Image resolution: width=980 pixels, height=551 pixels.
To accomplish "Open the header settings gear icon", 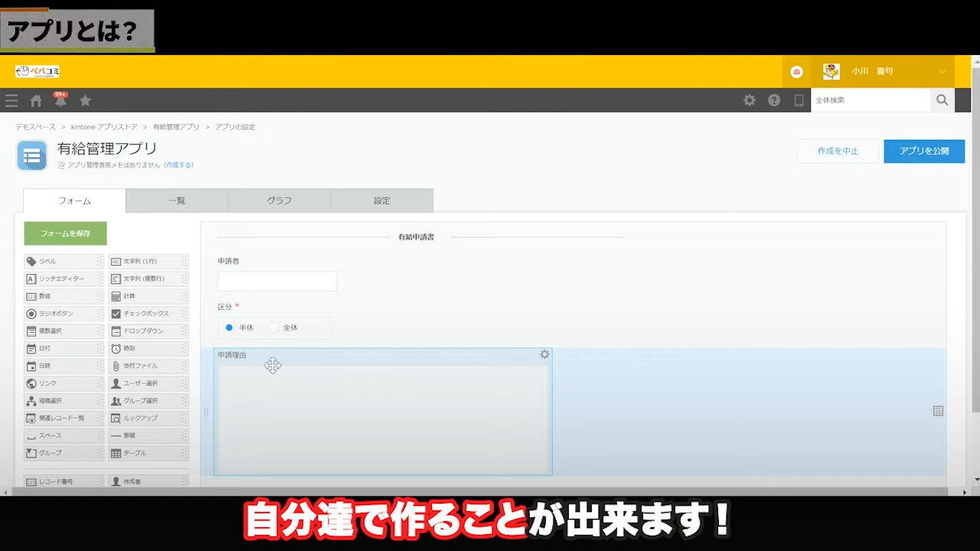I will [750, 100].
